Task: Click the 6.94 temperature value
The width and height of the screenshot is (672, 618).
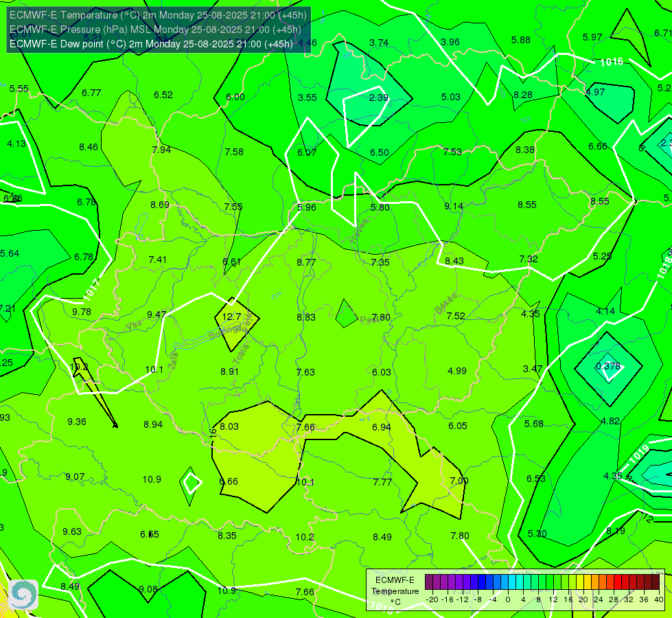Action: click(382, 427)
